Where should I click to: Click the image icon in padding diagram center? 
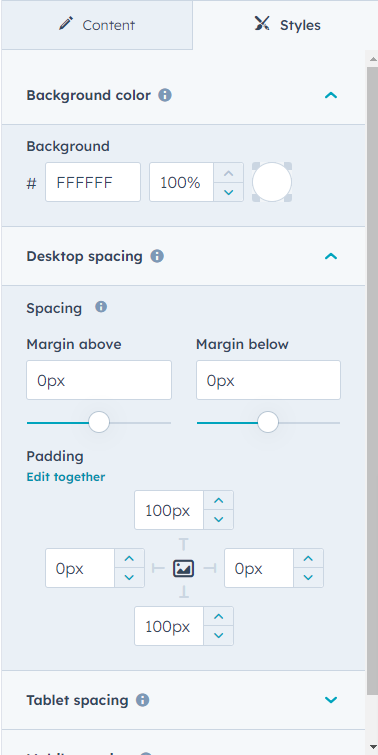click(183, 569)
